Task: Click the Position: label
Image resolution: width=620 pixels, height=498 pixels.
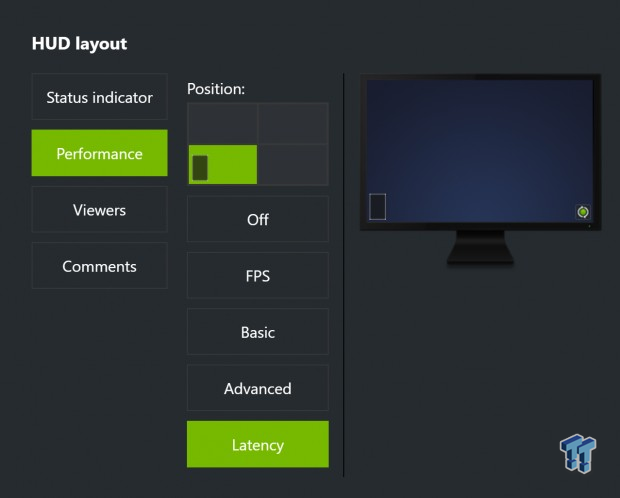Action: click(x=216, y=89)
